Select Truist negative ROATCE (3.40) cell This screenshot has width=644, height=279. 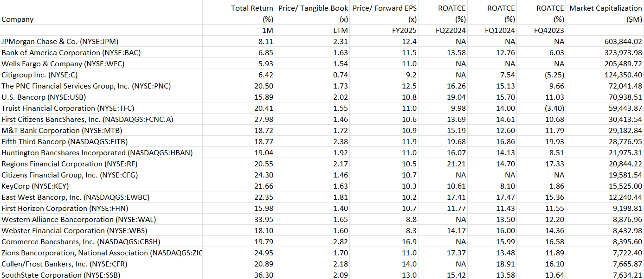(x=542, y=108)
